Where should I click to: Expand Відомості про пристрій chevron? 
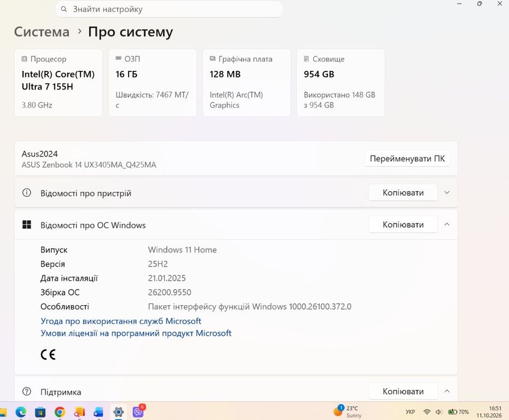pos(447,192)
